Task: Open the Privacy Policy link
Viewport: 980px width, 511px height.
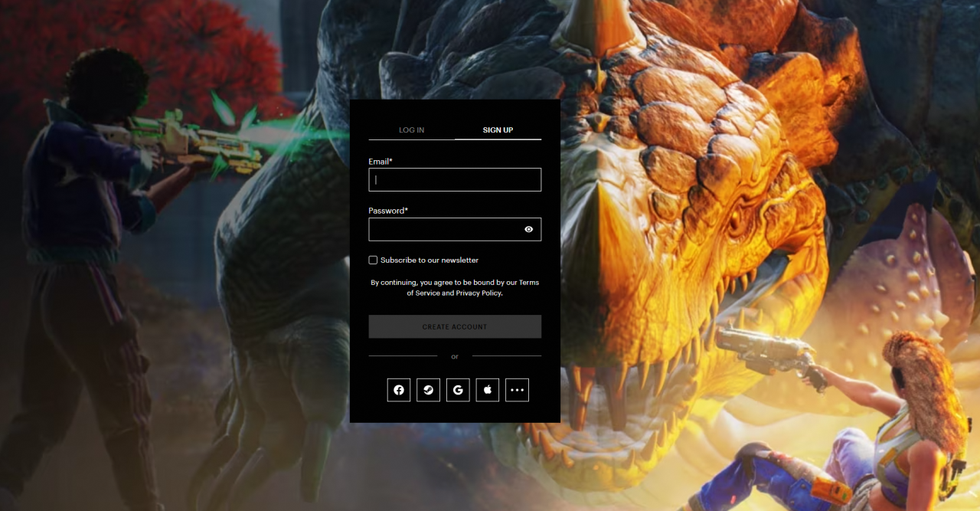Action: tap(479, 293)
